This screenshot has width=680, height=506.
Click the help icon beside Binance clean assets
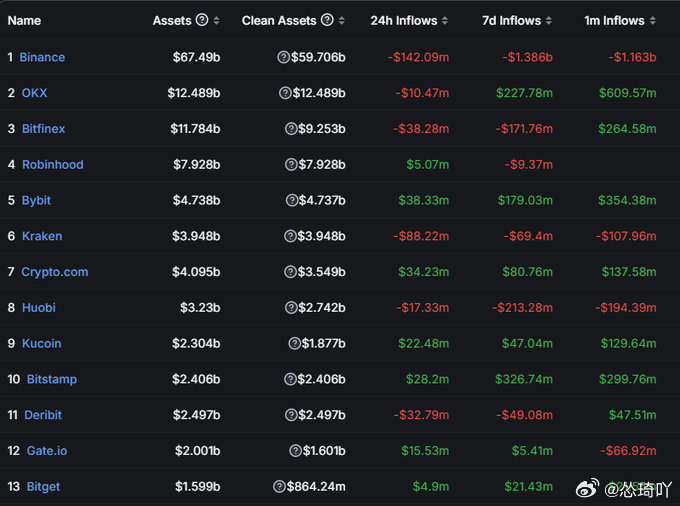283,57
